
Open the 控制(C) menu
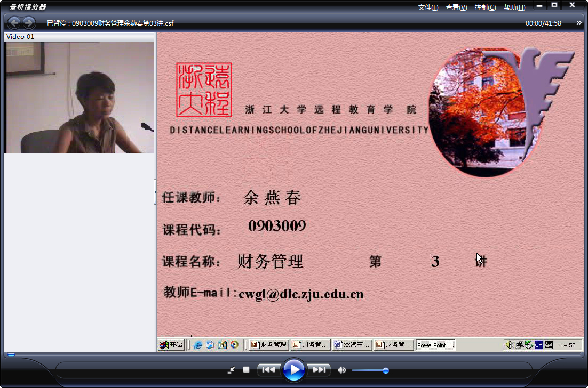coord(485,7)
